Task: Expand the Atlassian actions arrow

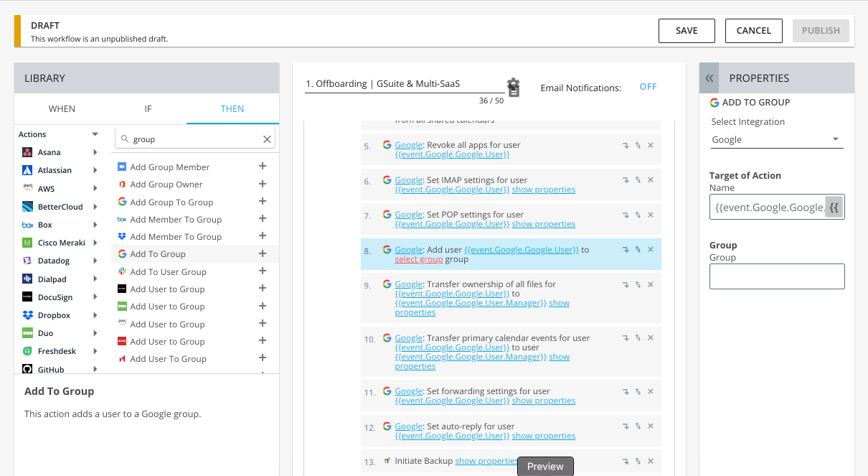Action: tap(95, 170)
